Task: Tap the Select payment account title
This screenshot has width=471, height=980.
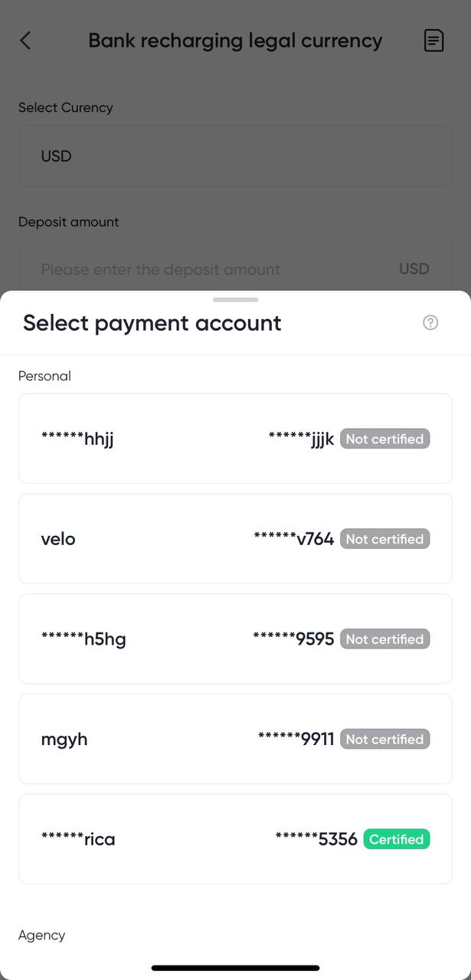Action: (x=152, y=323)
